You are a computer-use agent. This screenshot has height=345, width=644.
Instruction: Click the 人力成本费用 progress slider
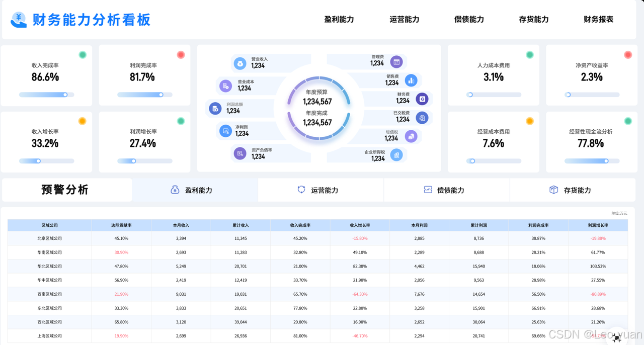[494, 95]
